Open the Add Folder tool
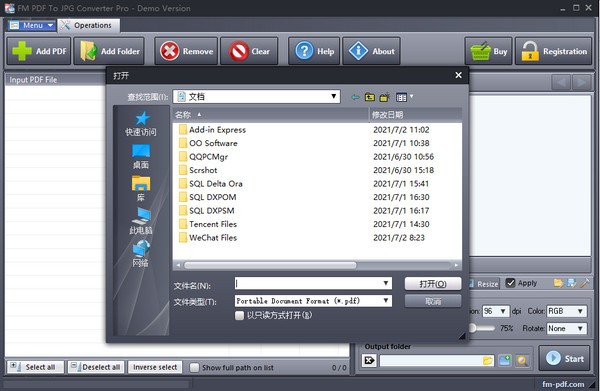This screenshot has height=391, width=600. click(x=109, y=51)
